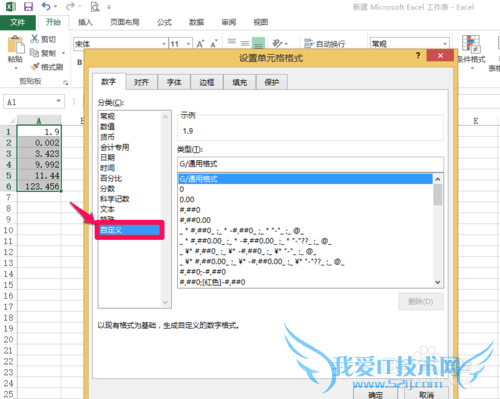Switch to the 视图 View ribbon tab
The height and width of the screenshot is (399, 500).
(x=261, y=22)
